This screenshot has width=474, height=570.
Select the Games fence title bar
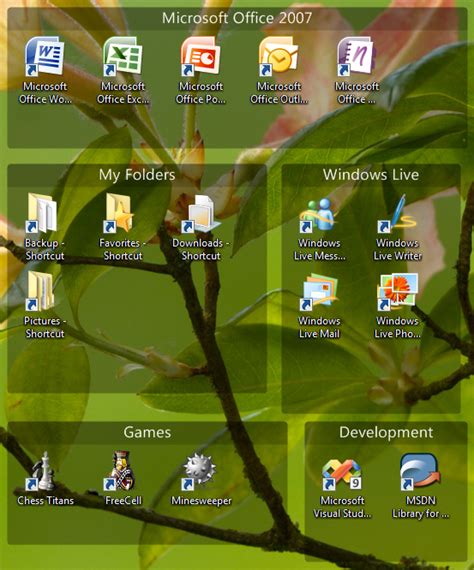click(x=147, y=433)
